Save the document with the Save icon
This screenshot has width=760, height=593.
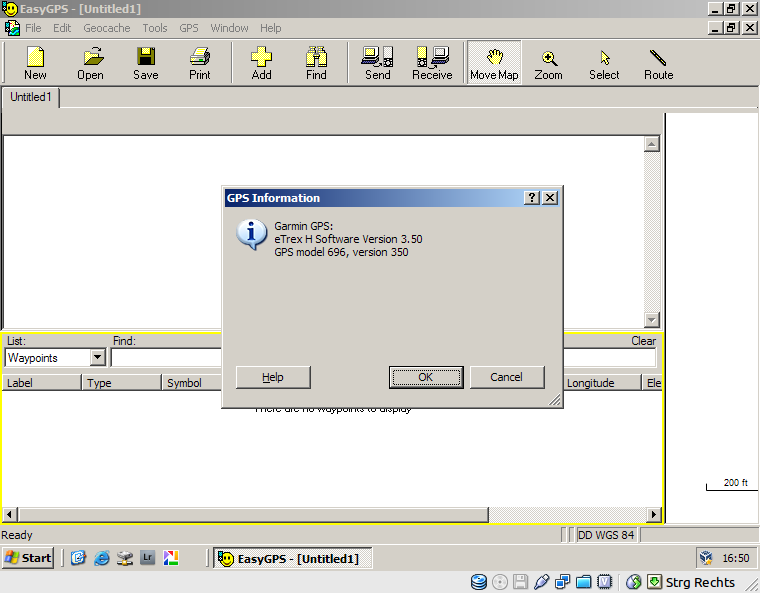[145, 63]
